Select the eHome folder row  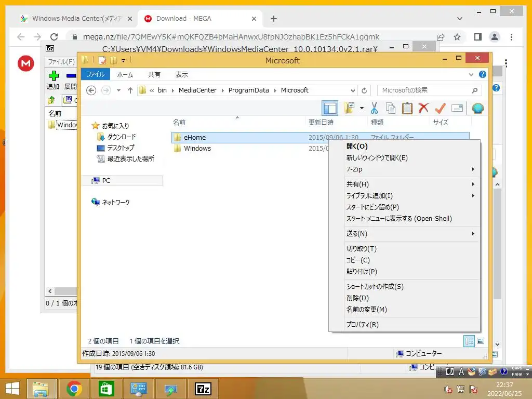320,137
